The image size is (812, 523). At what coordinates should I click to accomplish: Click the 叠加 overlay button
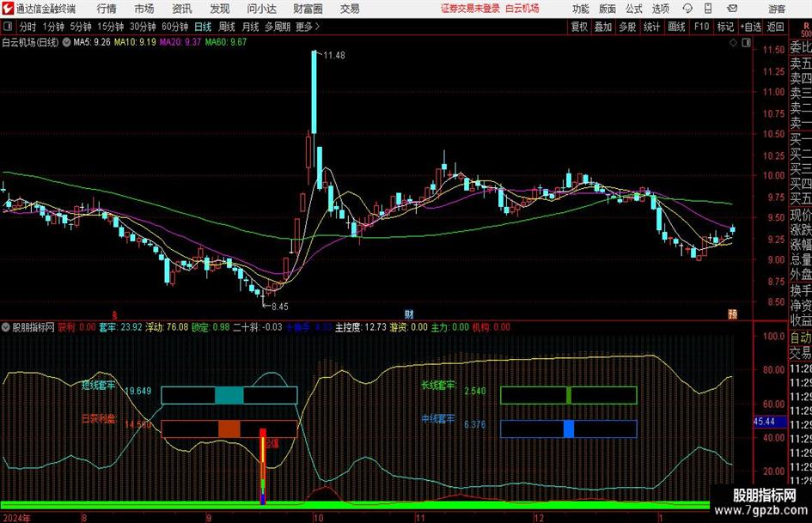click(x=603, y=27)
